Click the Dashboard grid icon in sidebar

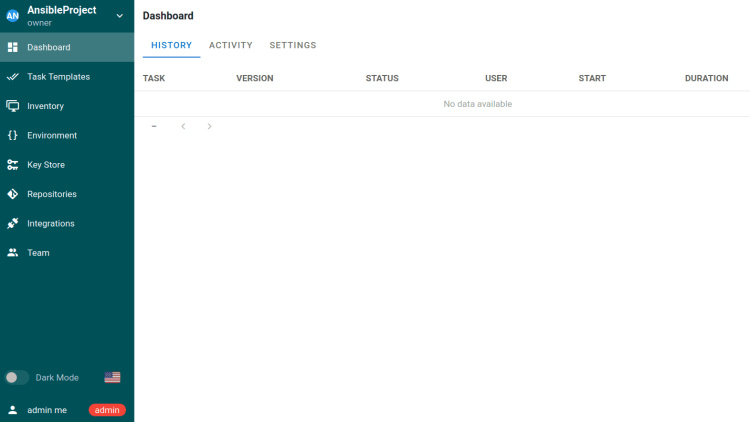coord(13,47)
